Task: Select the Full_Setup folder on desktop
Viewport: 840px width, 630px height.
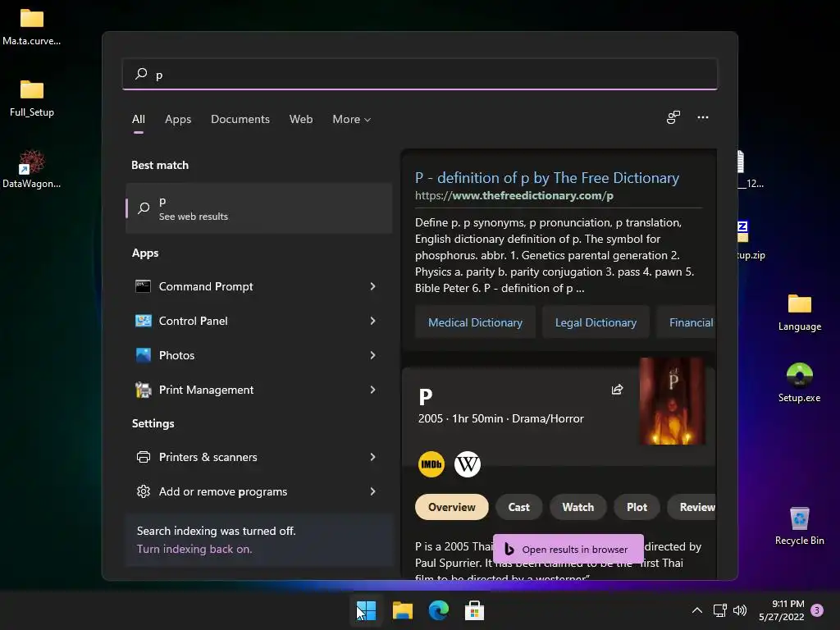Action: point(32,98)
